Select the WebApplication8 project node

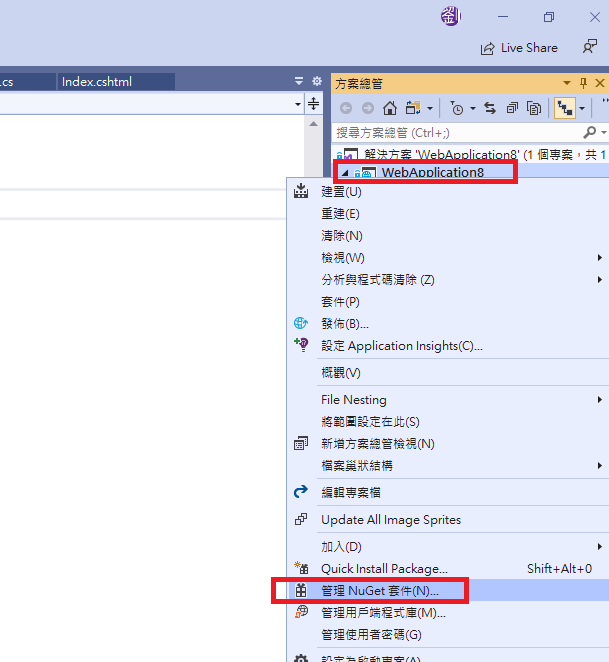pos(432,172)
